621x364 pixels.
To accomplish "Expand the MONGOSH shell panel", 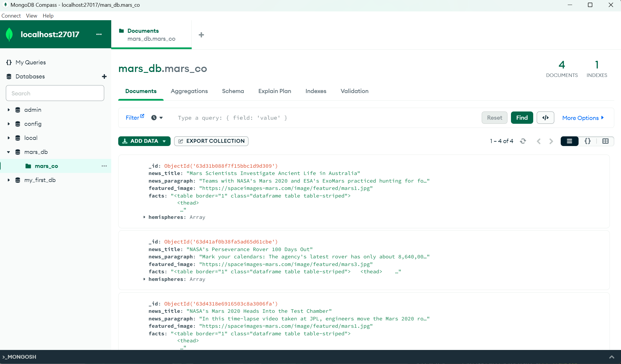I will (611, 357).
